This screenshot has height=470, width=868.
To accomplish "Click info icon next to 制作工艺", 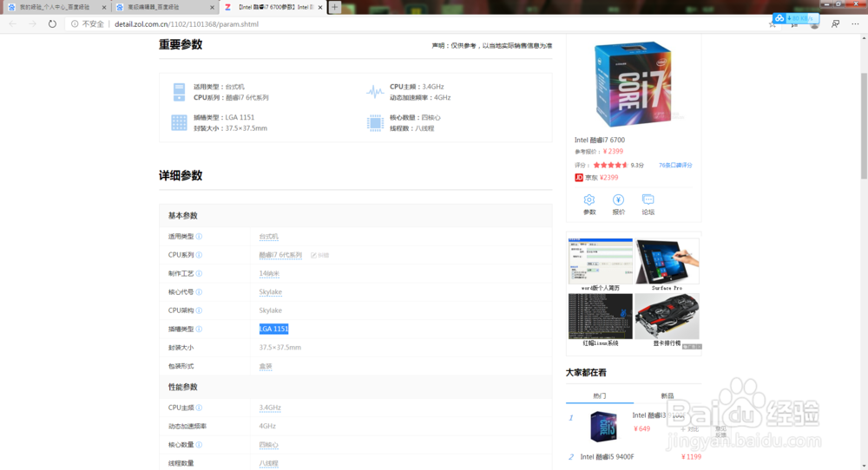I will point(199,273).
